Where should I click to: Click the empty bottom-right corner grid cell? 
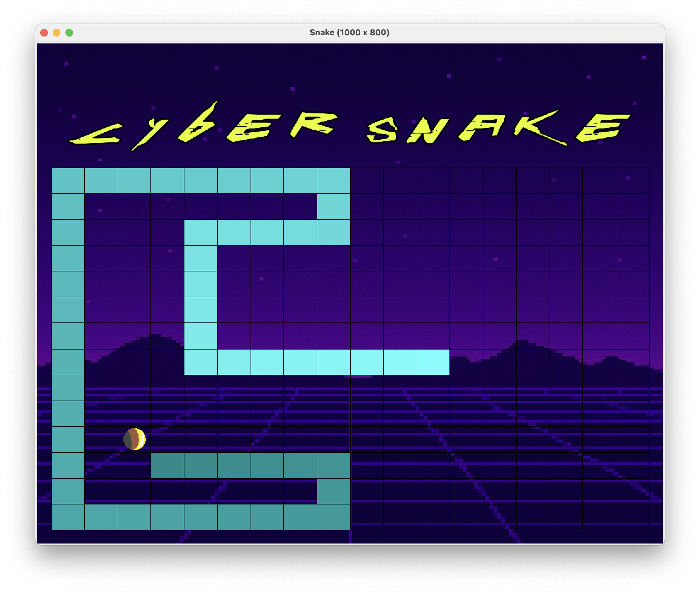[632, 517]
